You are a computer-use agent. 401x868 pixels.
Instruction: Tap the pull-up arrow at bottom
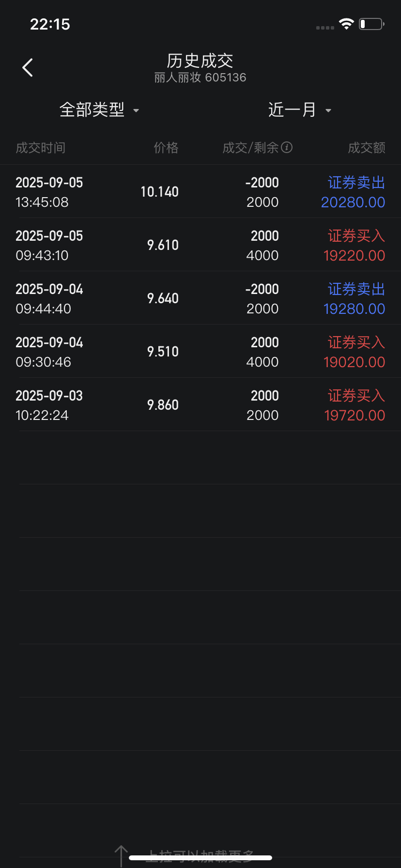[x=121, y=856]
